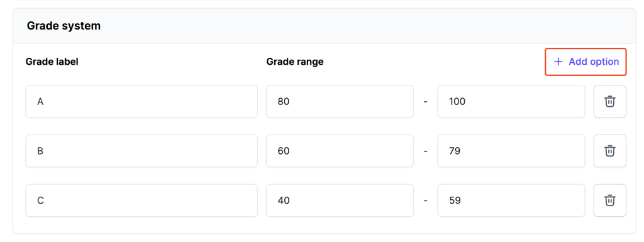The image size is (644, 242).
Task: Focus the grade label field containing C
Action: click(142, 200)
